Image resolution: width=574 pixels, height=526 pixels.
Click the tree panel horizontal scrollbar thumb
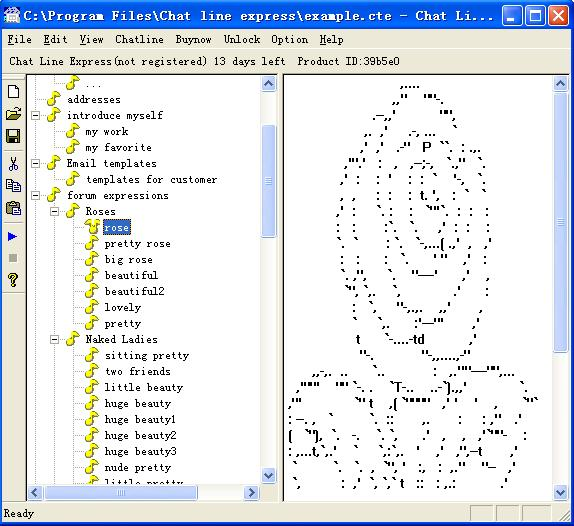point(121,492)
